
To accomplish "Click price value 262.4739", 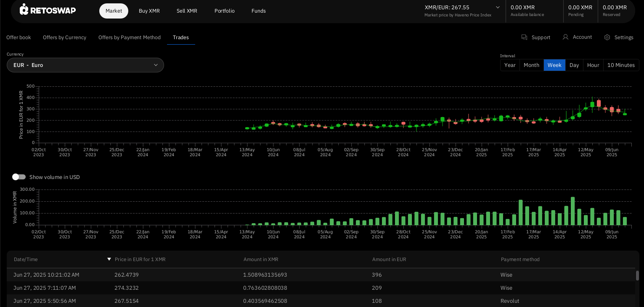I will tap(127, 275).
